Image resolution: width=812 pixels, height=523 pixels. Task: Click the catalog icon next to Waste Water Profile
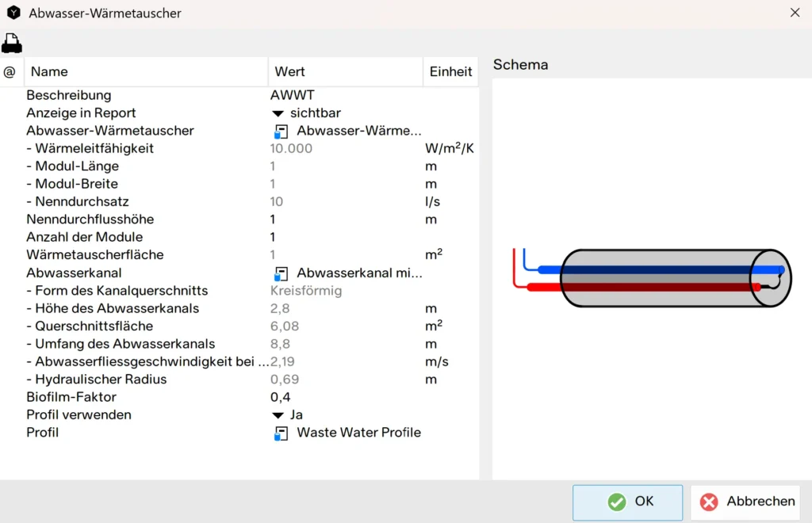pyautogui.click(x=281, y=433)
